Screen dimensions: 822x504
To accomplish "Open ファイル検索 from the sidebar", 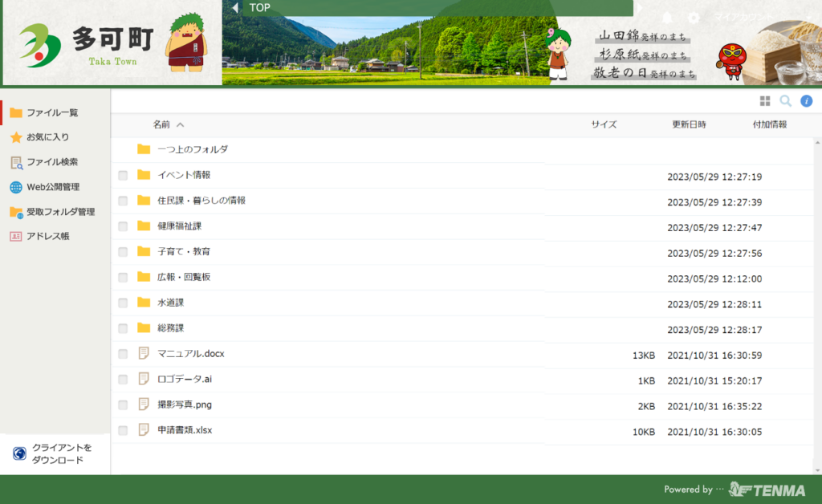I will (52, 162).
